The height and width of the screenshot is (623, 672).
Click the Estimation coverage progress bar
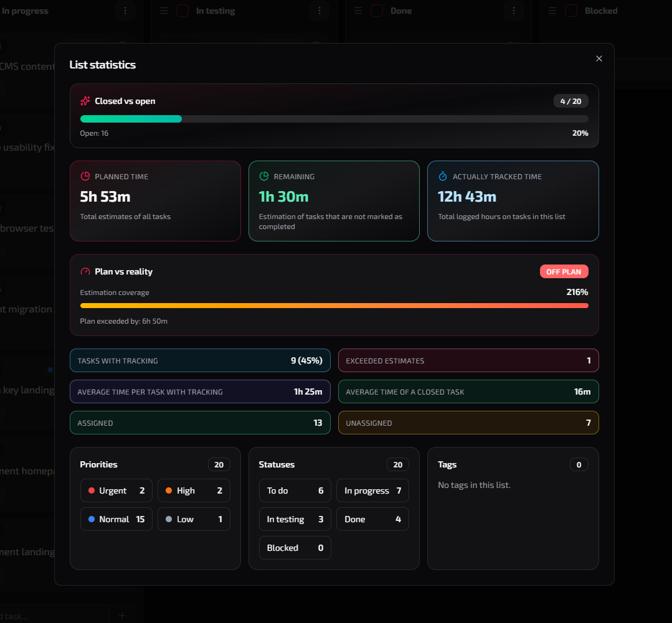[x=334, y=306]
